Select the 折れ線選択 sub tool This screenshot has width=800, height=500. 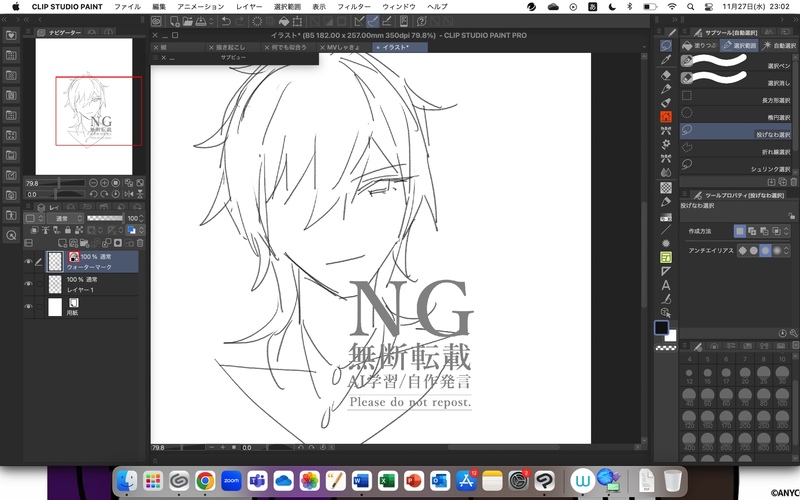click(736, 147)
